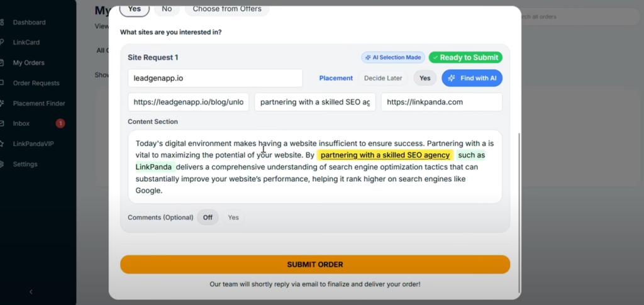Choose the No option at top
The image size is (644, 305).
tap(167, 9)
